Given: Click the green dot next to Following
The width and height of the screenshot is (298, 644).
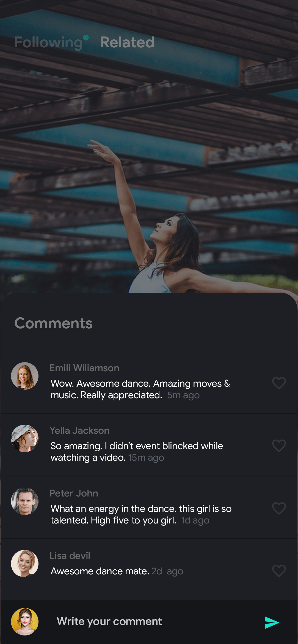Looking at the screenshot, I should pos(86,37).
